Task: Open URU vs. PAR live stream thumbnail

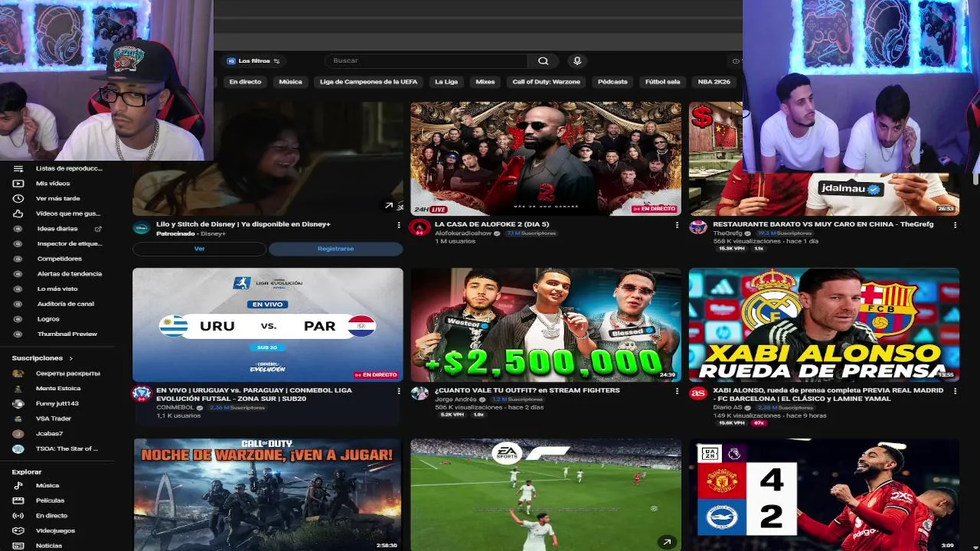Action: 267,324
